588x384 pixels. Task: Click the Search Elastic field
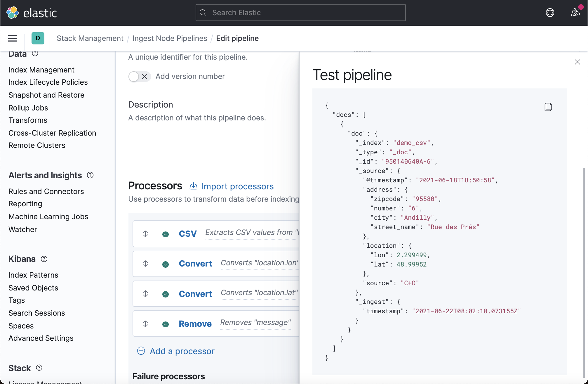(300, 13)
